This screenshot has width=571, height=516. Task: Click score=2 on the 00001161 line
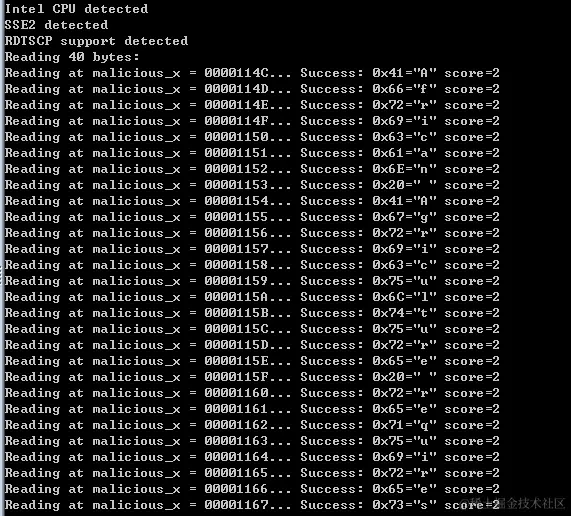click(472, 409)
